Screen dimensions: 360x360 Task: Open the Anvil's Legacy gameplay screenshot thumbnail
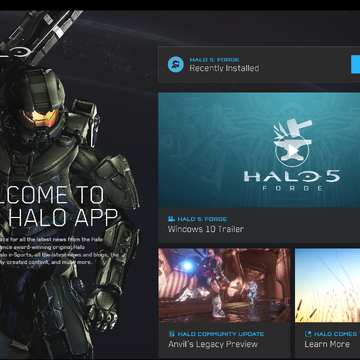coord(224,285)
